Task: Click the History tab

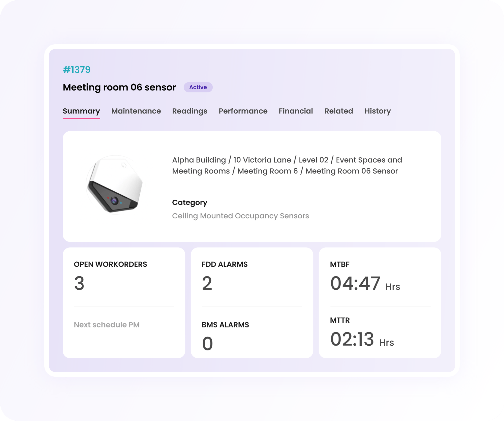Action: pyautogui.click(x=377, y=111)
